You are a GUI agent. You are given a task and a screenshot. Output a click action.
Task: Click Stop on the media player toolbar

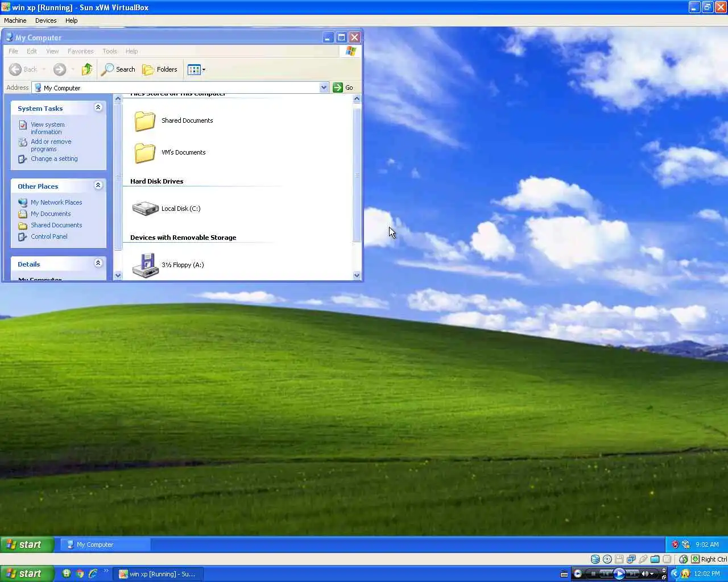coord(593,573)
